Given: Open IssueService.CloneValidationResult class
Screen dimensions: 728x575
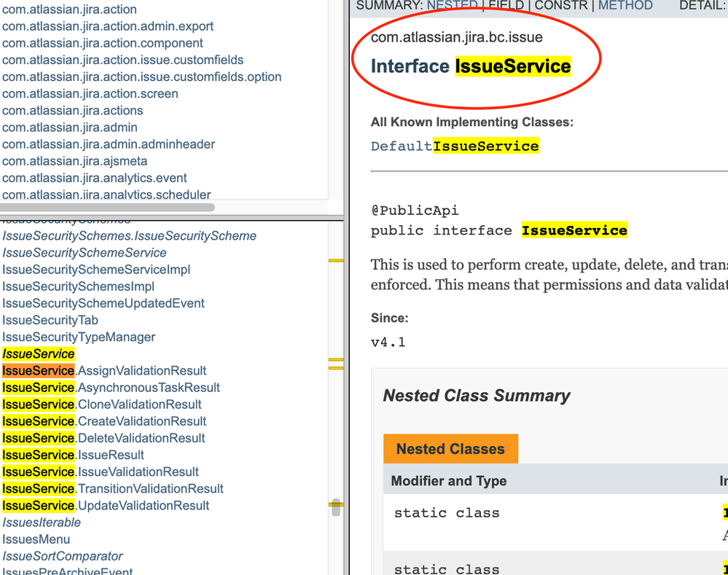Looking at the screenshot, I should point(102,404).
